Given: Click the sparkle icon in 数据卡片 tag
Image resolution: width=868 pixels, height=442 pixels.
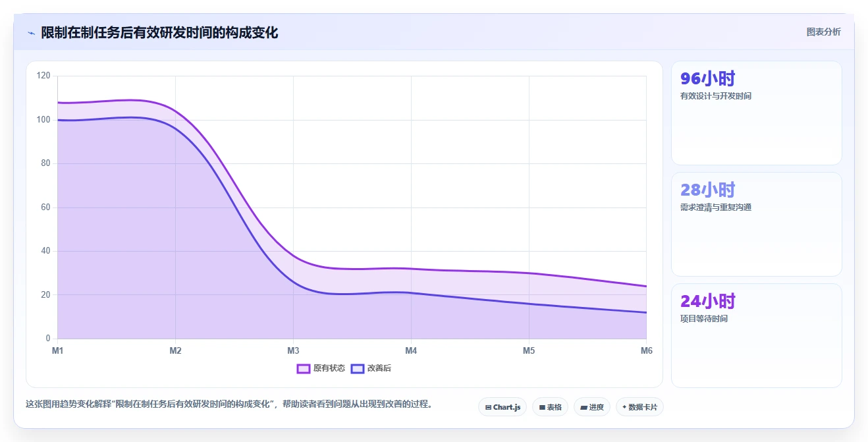Looking at the screenshot, I should pyautogui.click(x=624, y=407).
